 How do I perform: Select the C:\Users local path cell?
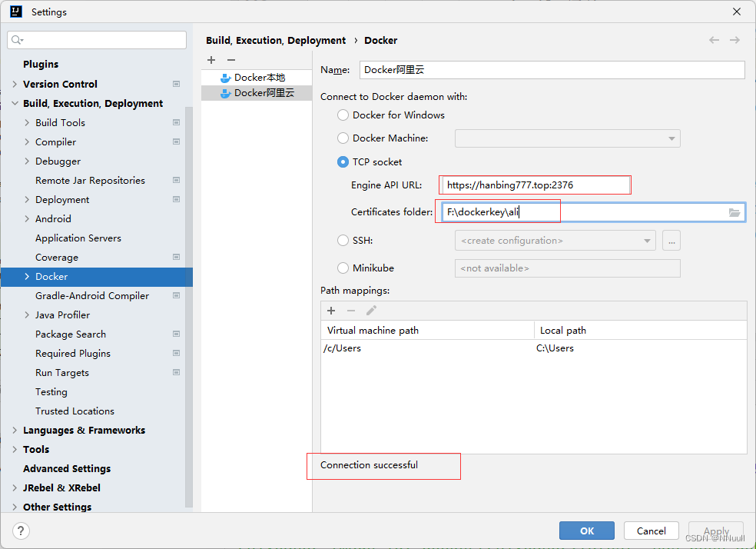point(640,348)
